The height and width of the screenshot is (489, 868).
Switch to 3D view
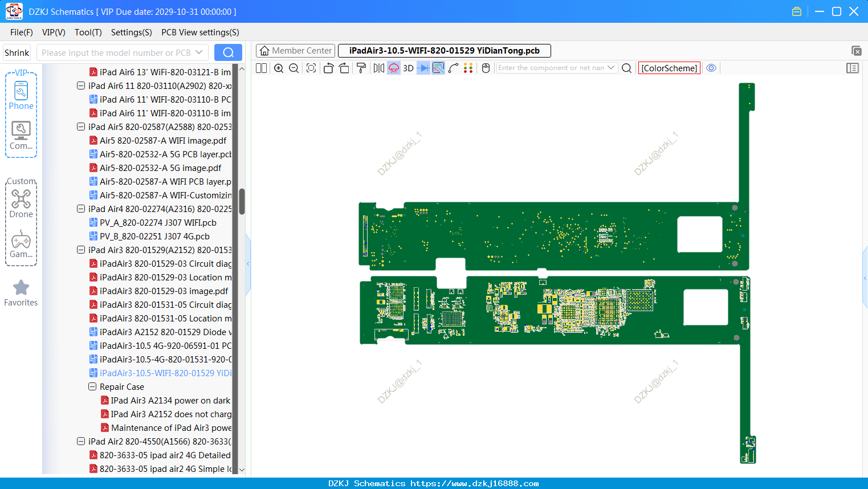(408, 68)
